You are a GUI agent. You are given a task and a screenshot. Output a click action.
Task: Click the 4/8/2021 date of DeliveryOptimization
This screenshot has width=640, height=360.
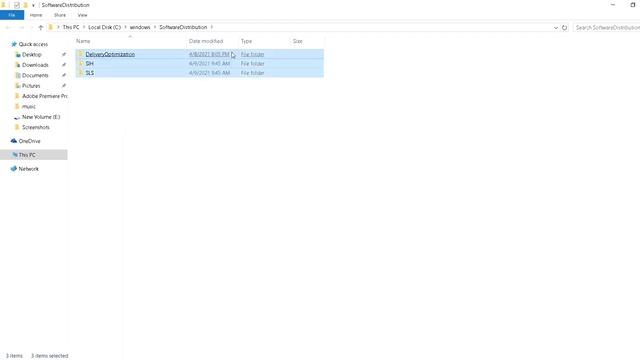click(209, 54)
